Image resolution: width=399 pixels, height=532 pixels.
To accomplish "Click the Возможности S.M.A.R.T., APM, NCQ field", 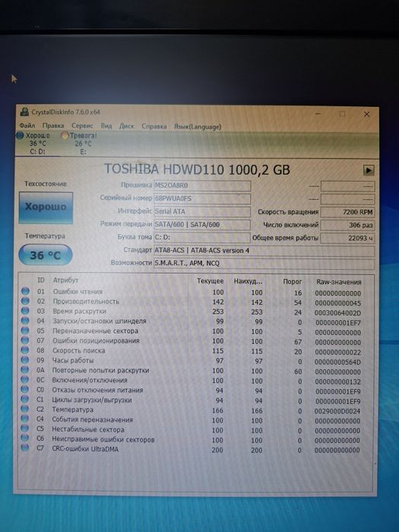I will tap(264, 263).
